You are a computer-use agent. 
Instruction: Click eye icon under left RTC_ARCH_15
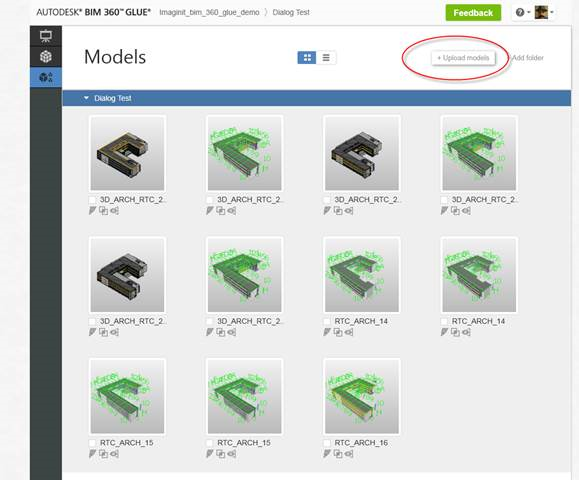pos(114,454)
